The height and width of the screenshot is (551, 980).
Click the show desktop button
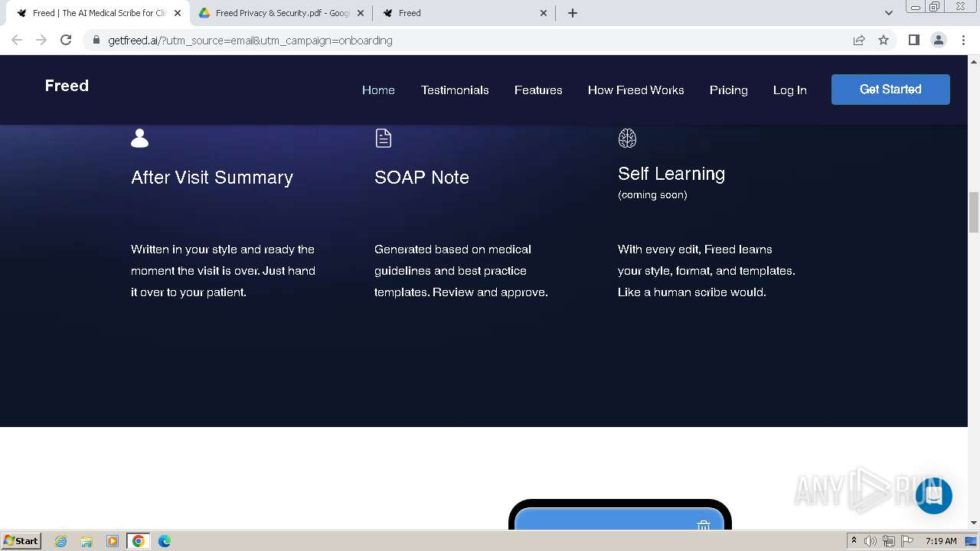(971, 541)
